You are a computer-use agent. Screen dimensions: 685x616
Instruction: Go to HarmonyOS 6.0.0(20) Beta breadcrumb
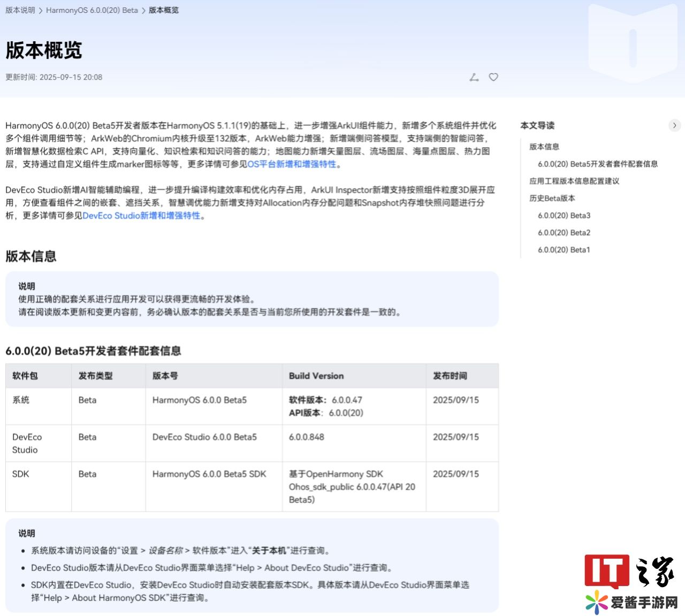click(x=92, y=10)
